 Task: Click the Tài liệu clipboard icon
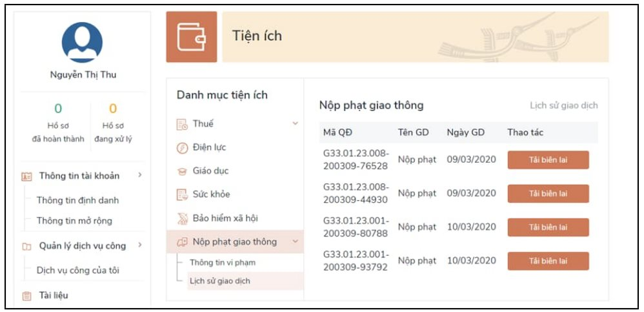(x=26, y=296)
